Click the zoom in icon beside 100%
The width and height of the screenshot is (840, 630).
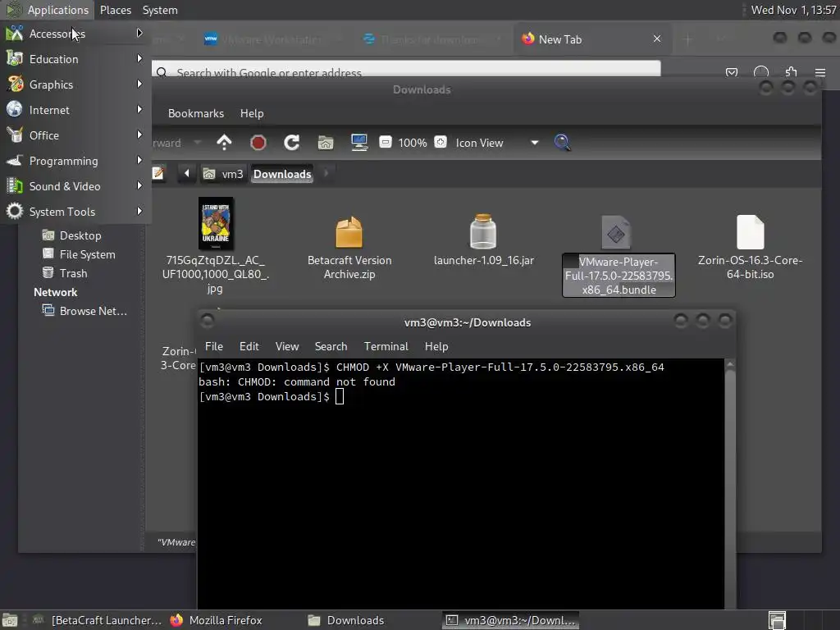coord(441,143)
